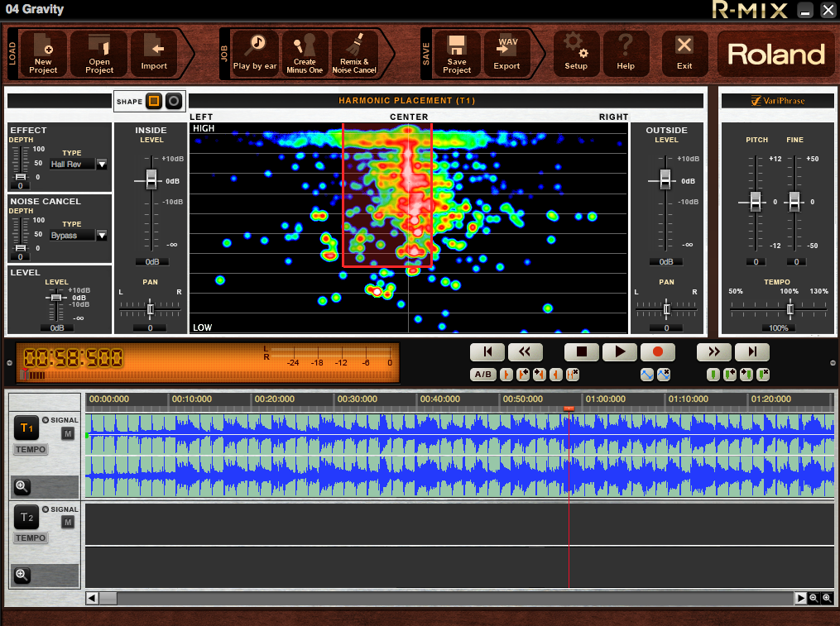Click the New Project icon
The width and height of the screenshot is (840, 626).
point(43,54)
